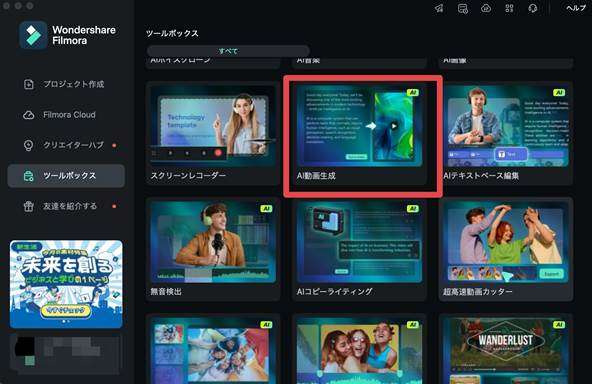
Task: Click the AI badge on 無音検出 card
Action: point(266,208)
